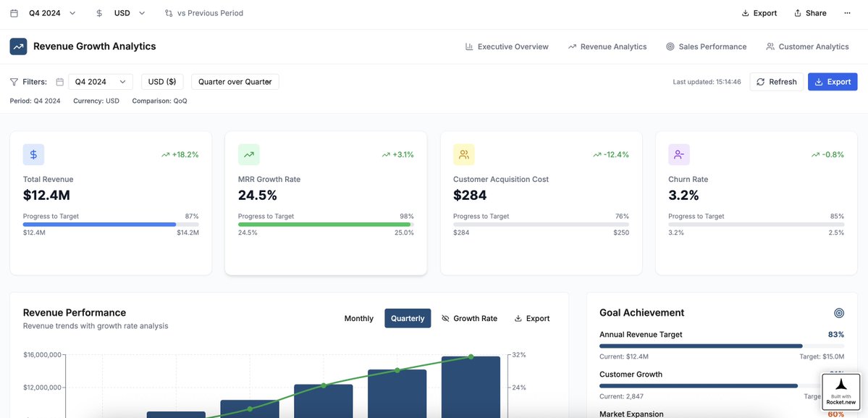
Task: Click the tallest rightmost revenue bar
Action: pyautogui.click(x=471, y=386)
